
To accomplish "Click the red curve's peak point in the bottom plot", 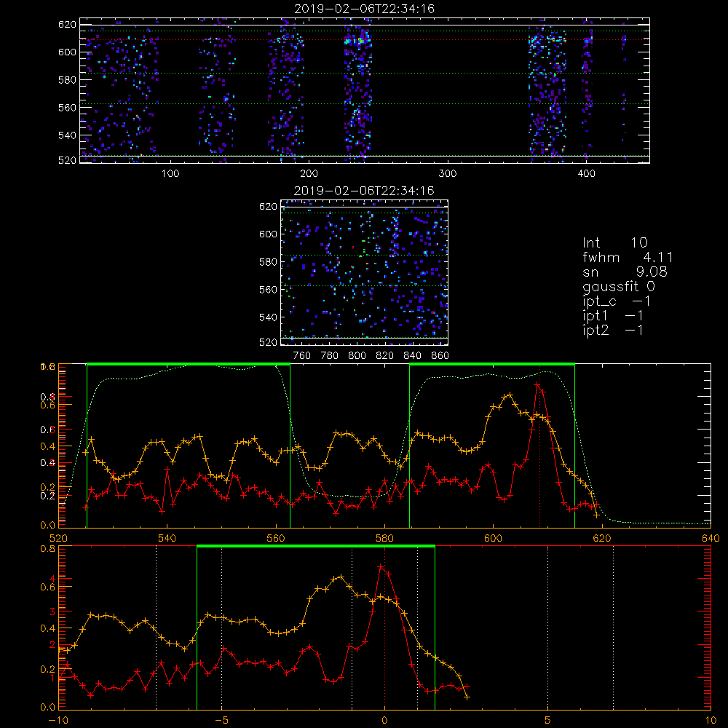I will tap(381, 567).
